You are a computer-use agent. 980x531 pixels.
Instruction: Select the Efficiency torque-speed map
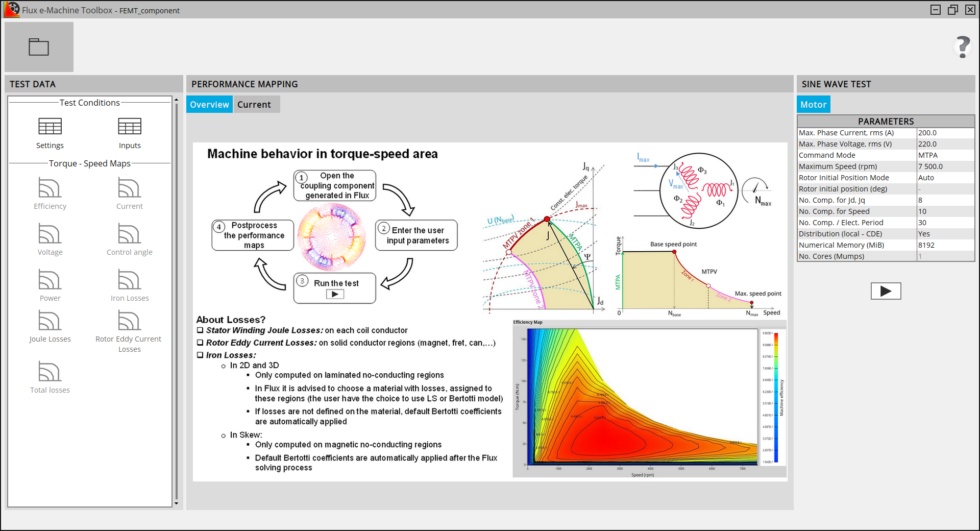click(50, 188)
